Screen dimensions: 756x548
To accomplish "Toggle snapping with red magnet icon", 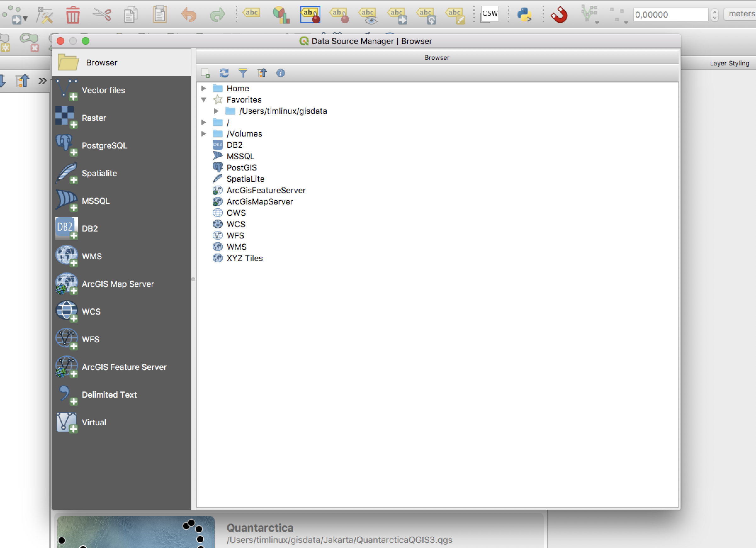I will point(559,14).
